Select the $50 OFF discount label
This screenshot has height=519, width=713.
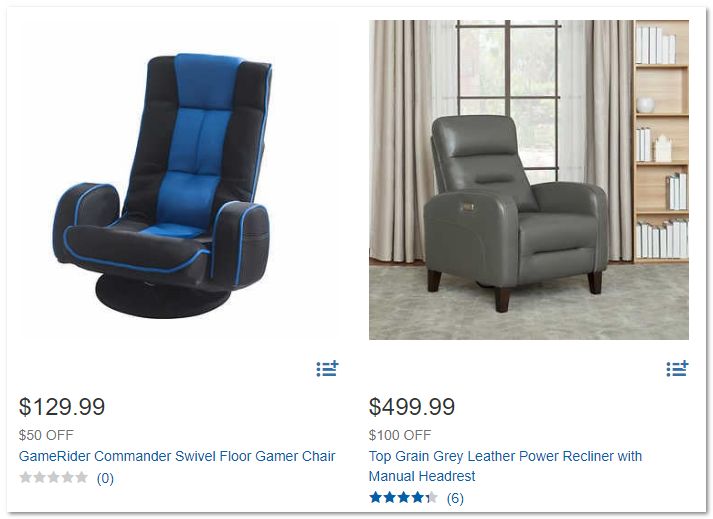pos(46,435)
